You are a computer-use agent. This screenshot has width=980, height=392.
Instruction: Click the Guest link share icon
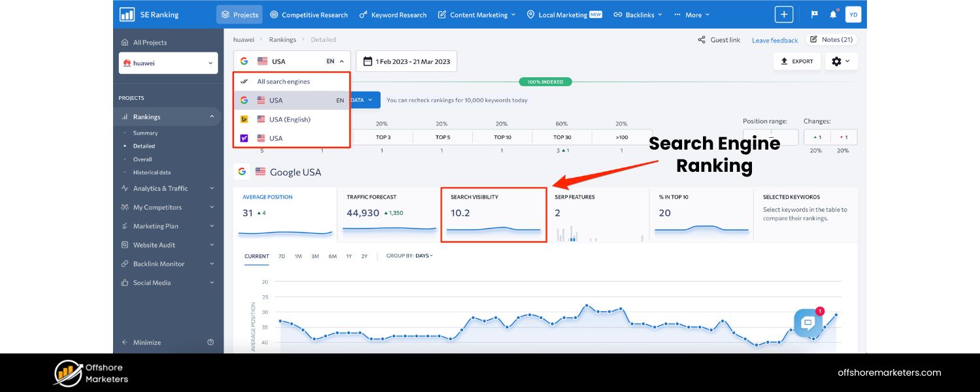(x=702, y=39)
